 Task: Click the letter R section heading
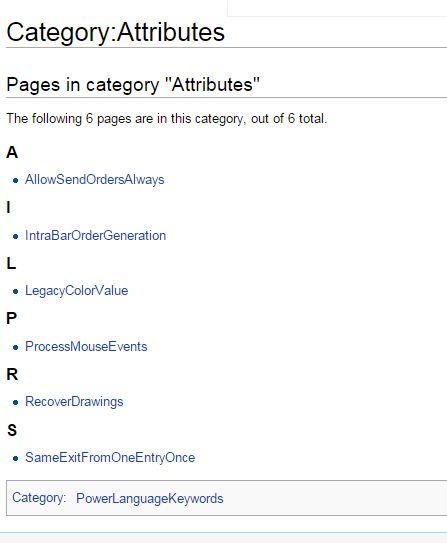tap(12, 374)
